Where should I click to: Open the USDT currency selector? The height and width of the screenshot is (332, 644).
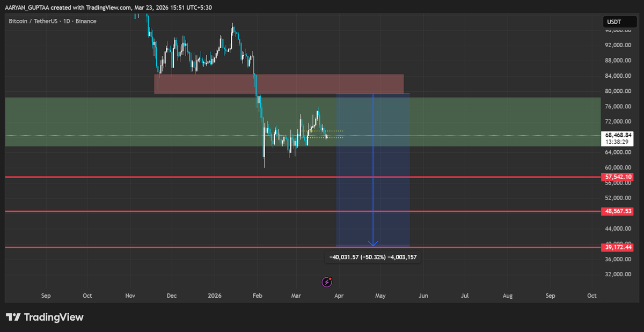619,22
